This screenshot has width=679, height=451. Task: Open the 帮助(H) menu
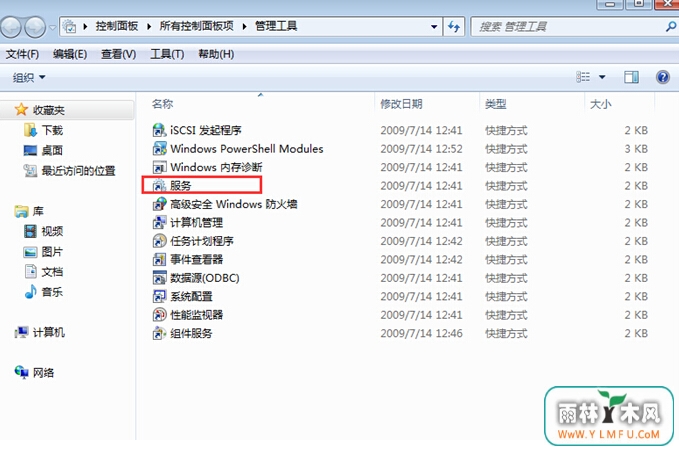point(216,54)
